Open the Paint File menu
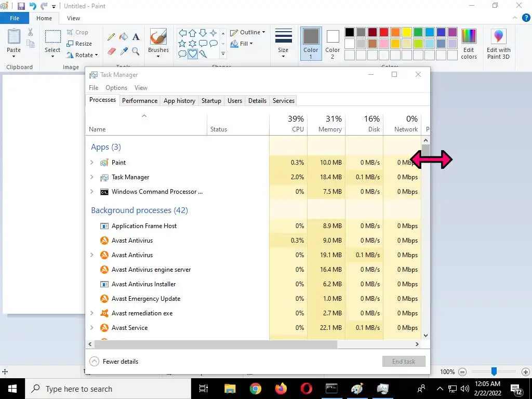 [15, 18]
